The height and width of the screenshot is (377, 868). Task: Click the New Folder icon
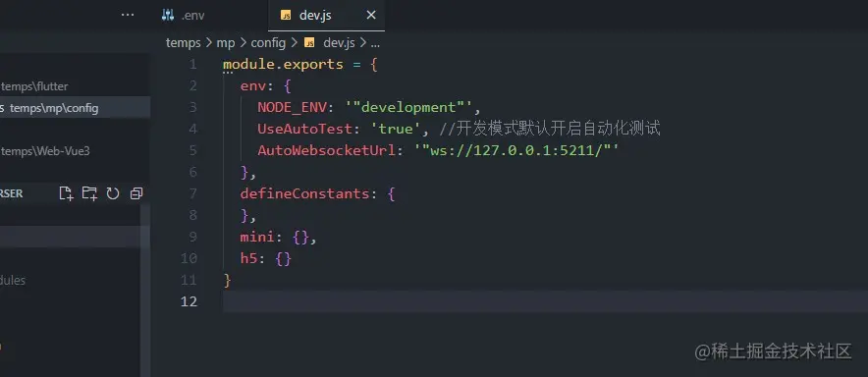[89, 193]
